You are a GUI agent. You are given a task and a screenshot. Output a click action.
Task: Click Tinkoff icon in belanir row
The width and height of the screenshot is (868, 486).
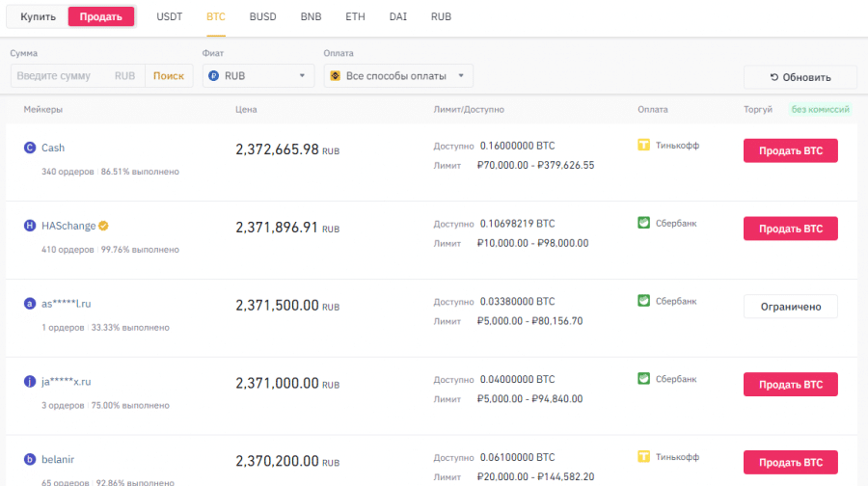click(x=644, y=457)
